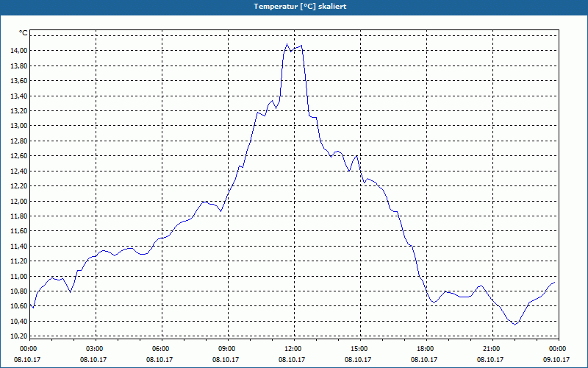Select the 09:00 time label

coord(228,349)
